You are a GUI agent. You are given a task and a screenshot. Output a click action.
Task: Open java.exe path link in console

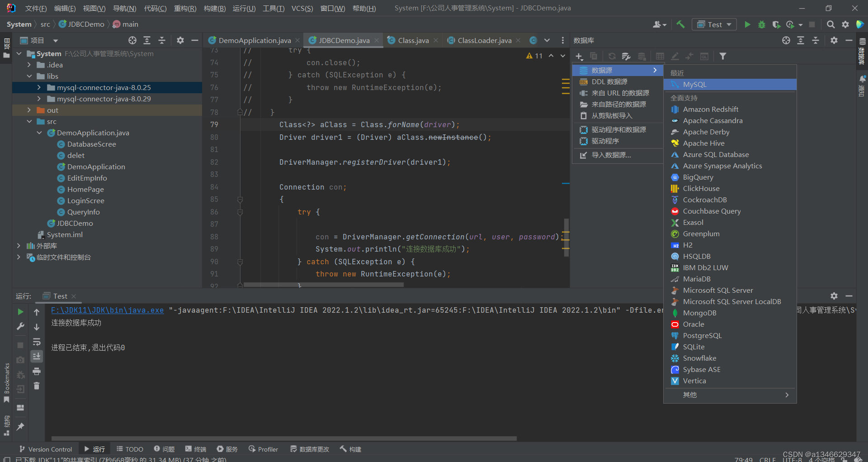click(107, 310)
